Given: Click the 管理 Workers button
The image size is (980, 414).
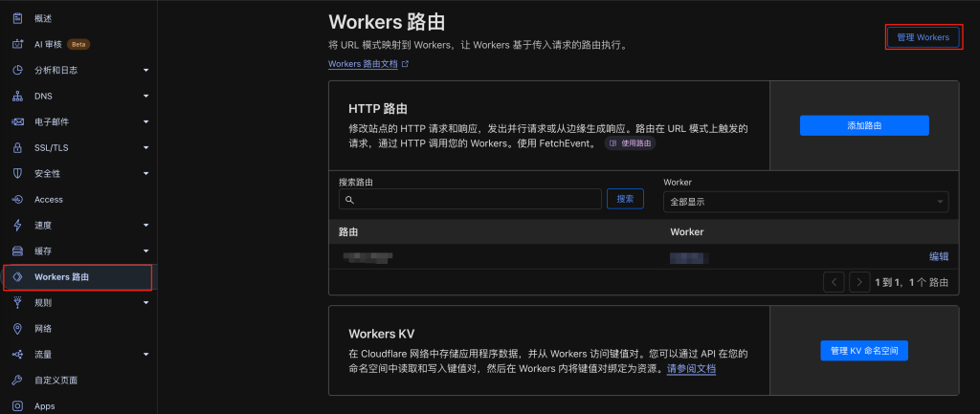Looking at the screenshot, I should pyautogui.click(x=924, y=37).
